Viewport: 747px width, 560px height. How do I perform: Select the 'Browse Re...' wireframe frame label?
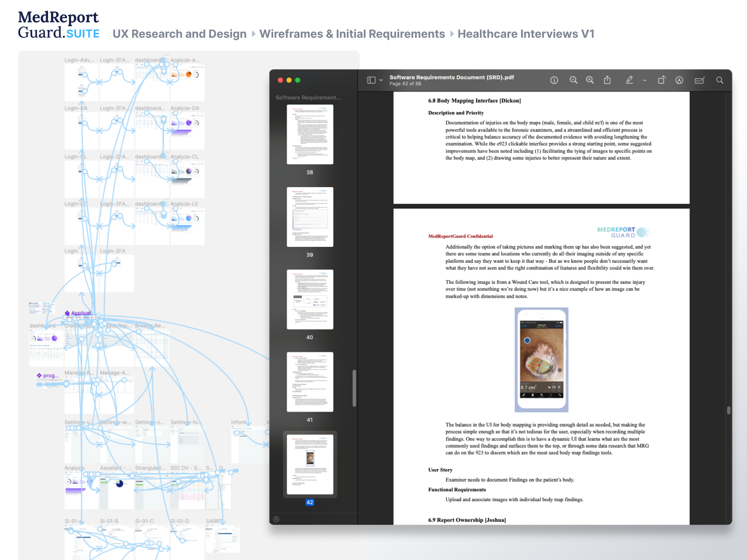pos(150,326)
